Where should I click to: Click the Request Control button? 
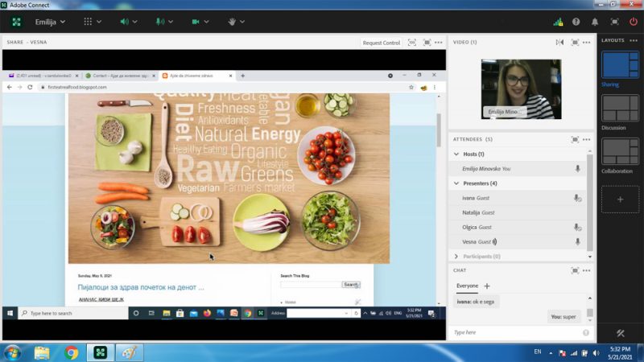tap(381, 43)
